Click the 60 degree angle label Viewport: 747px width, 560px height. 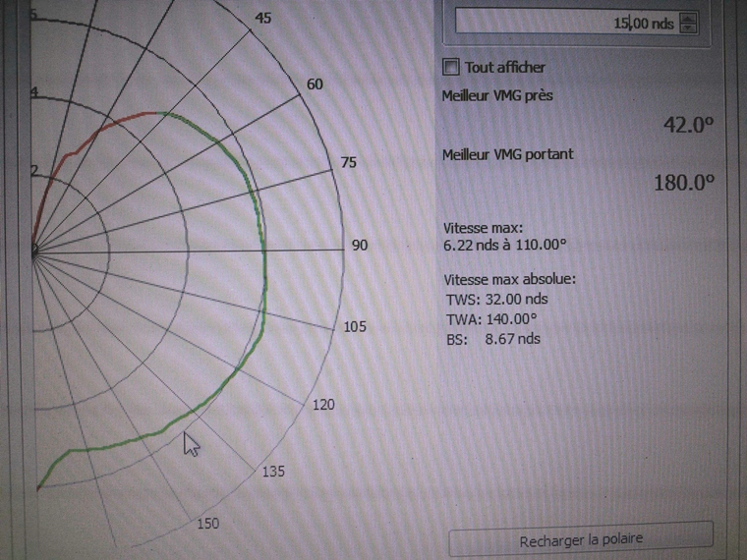[x=315, y=84]
